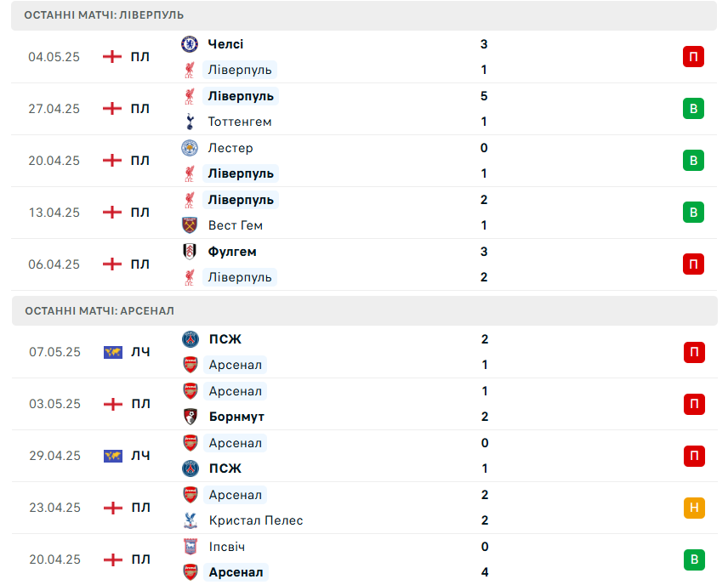Open Арсенал team link in Ipswich match
728x585 pixels.
(236, 572)
